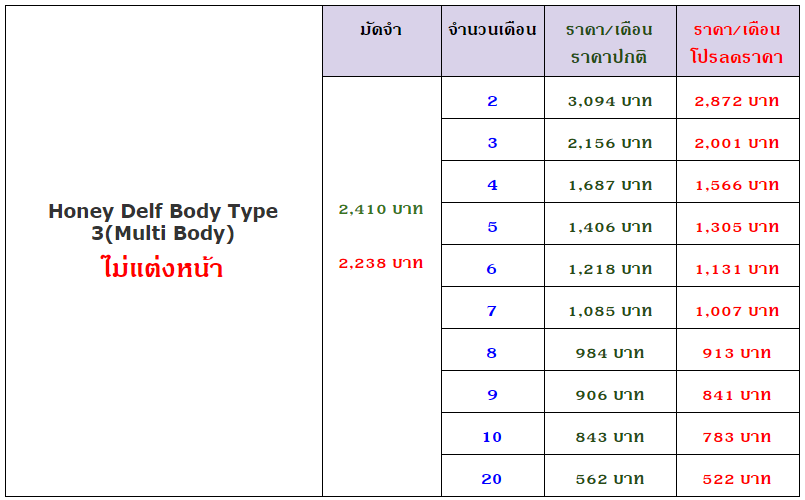Image resolution: width=805 pixels, height=500 pixels.
Task: Click the 'ราคา/เดือน ราคาปกติ' header
Action: 609,43
